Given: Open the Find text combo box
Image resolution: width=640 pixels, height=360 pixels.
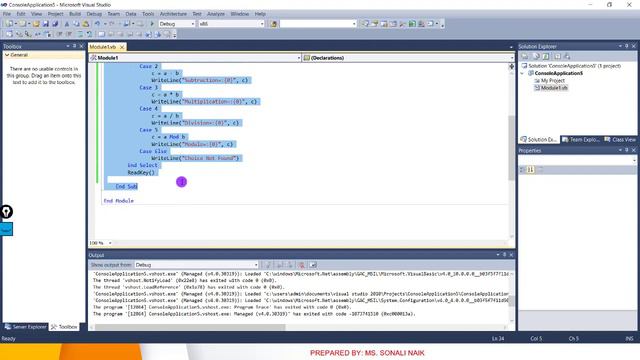Looking at the screenshot, I should pos(318,24).
